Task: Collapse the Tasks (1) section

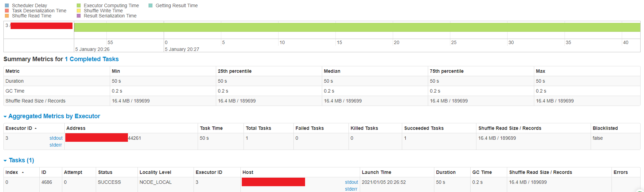Action: (19, 160)
